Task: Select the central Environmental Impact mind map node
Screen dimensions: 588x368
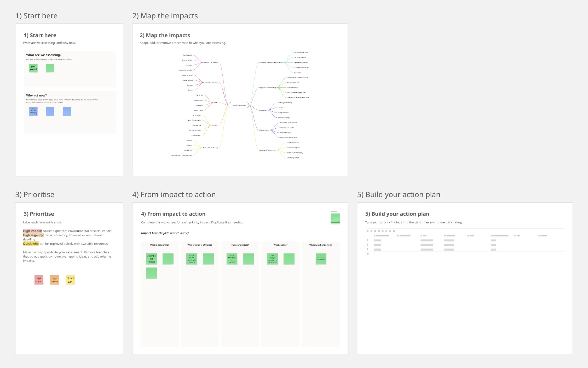Action: pyautogui.click(x=239, y=105)
